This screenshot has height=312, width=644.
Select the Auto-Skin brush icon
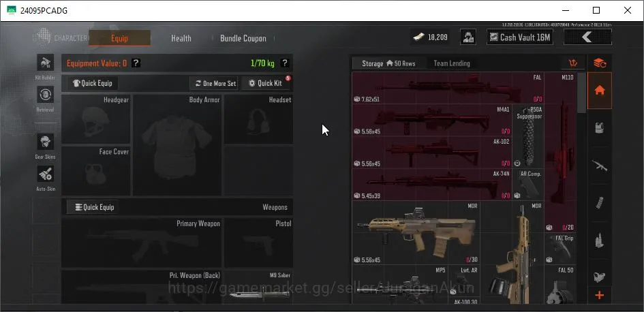[46, 174]
